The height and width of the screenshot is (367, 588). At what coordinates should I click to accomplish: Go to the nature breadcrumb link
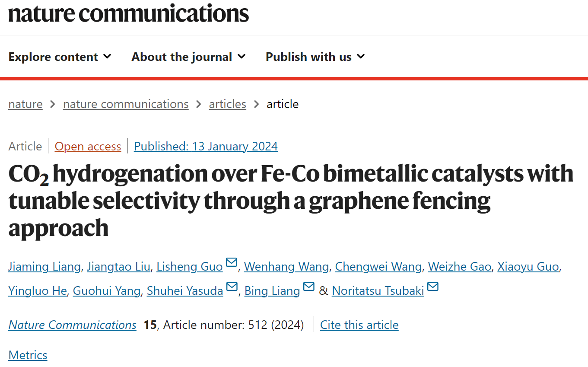pyautogui.click(x=25, y=104)
